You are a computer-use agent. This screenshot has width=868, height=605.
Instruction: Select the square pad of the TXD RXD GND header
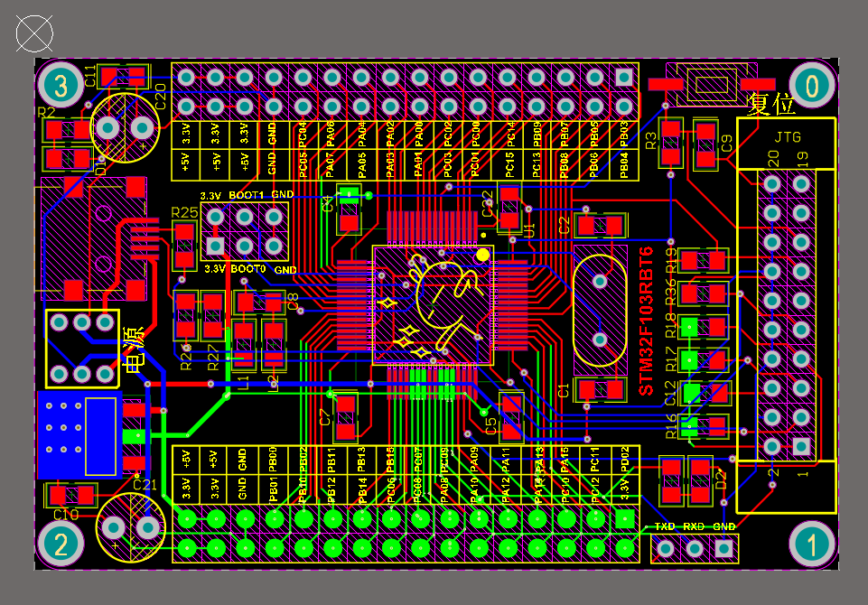pyautogui.click(x=723, y=548)
